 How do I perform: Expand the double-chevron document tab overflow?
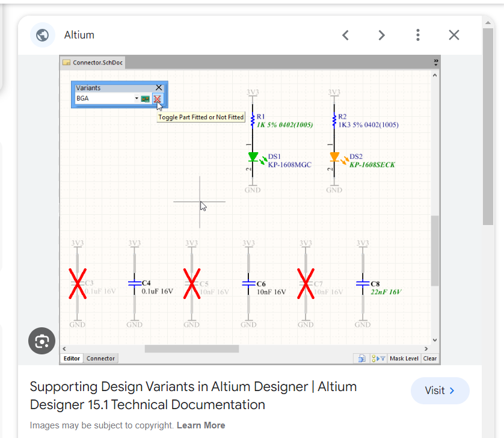[436, 62]
